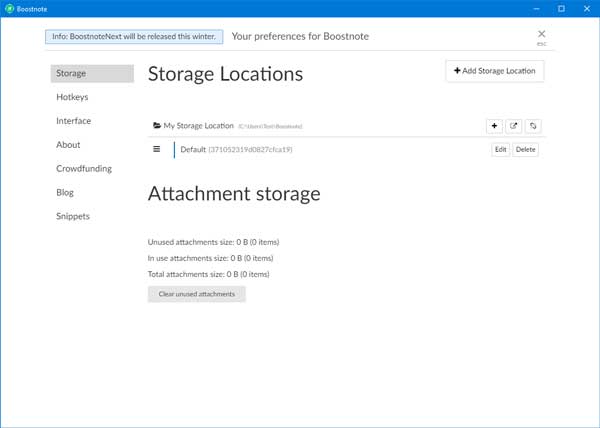The height and width of the screenshot is (428, 600).
Task: Open the Storage preferences tab
Action: tap(92, 74)
